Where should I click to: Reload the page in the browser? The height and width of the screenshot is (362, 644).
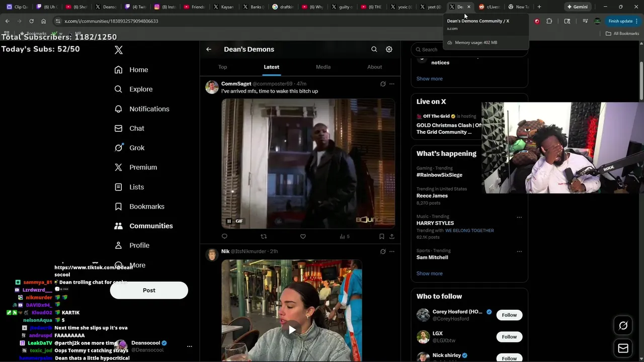tap(31, 21)
